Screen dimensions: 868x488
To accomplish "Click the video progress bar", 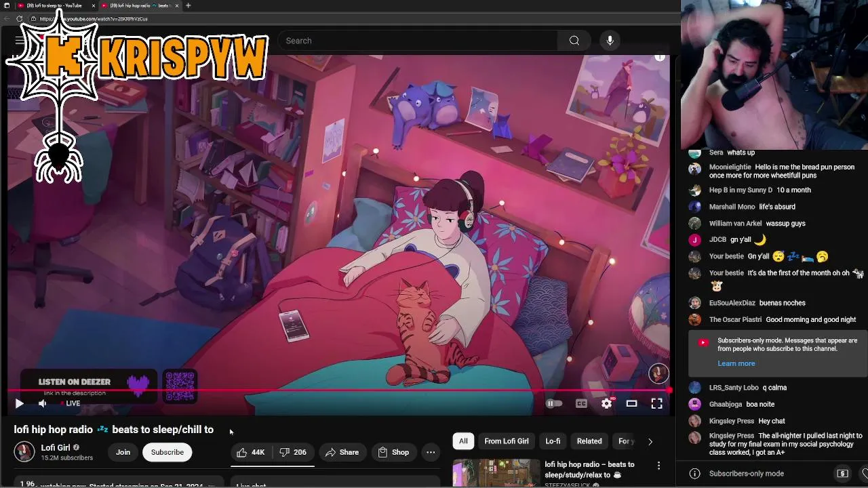I will (x=339, y=390).
